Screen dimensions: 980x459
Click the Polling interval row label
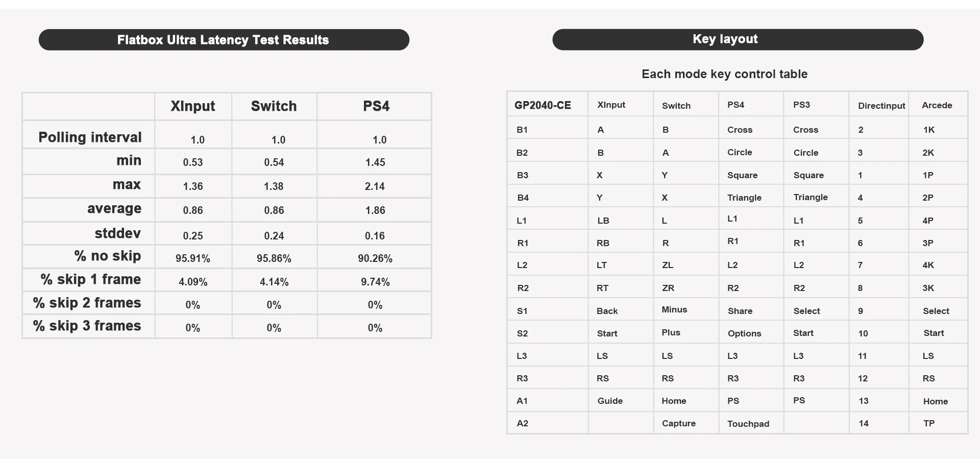tap(90, 137)
